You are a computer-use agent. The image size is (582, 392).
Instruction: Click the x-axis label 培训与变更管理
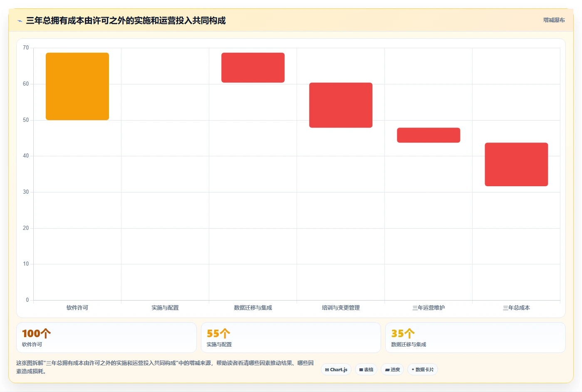(341, 308)
